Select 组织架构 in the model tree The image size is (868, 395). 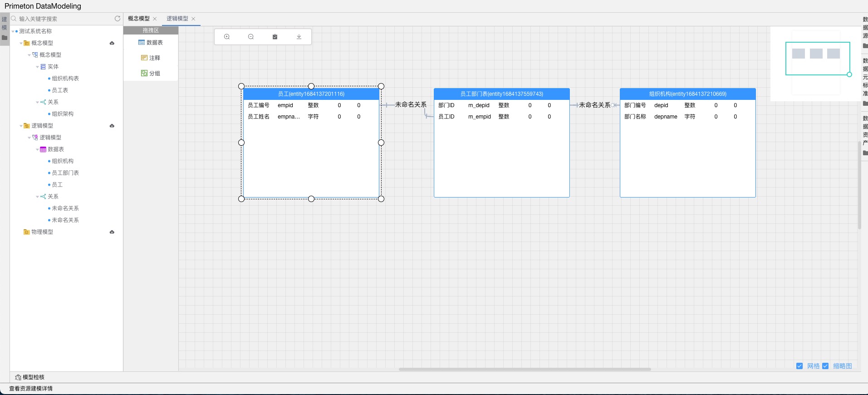coord(63,114)
